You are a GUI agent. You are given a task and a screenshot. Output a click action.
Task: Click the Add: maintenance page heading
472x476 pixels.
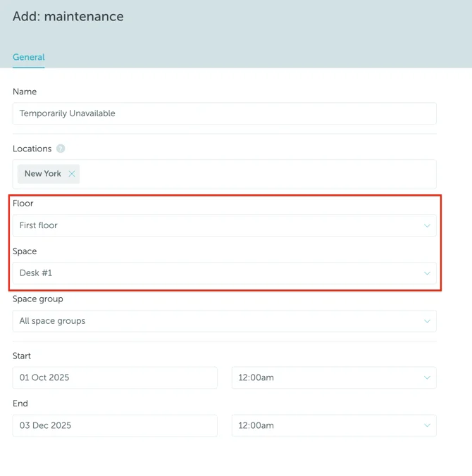(x=68, y=16)
